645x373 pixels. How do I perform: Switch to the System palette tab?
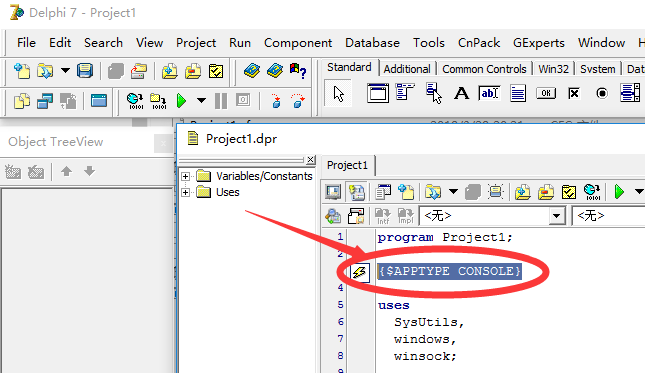coord(598,69)
